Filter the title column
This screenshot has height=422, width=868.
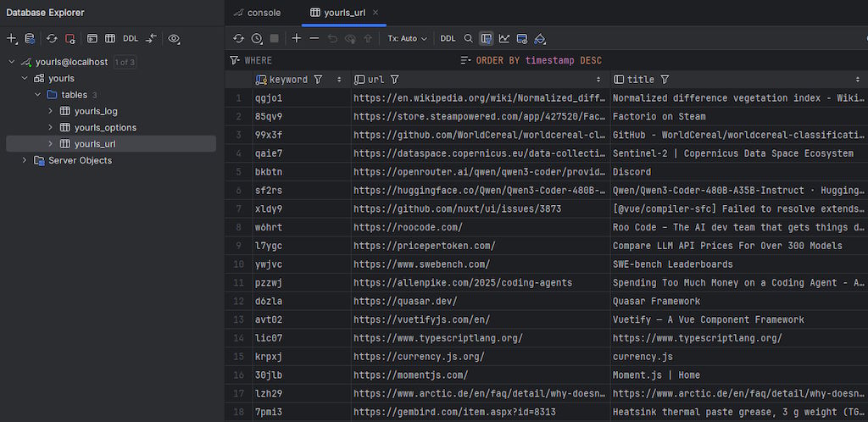coord(665,80)
